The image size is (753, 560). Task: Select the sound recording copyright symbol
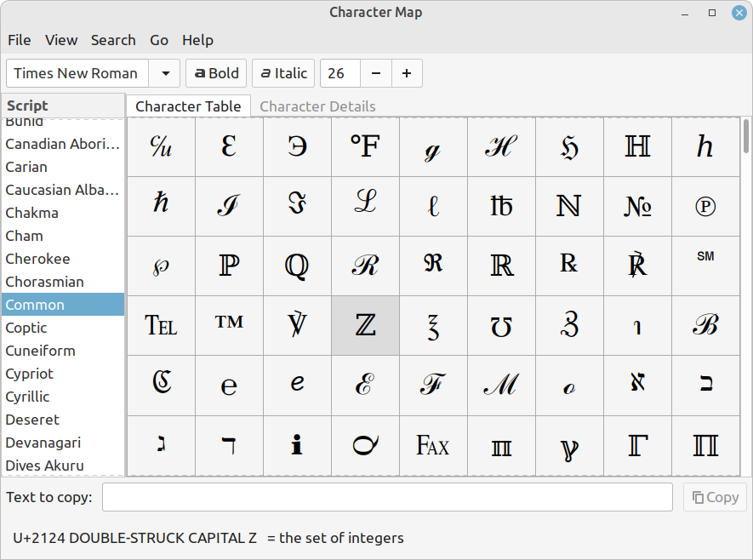pos(705,206)
